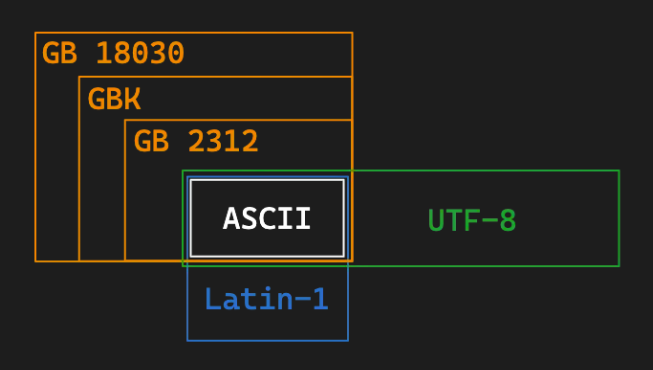The image size is (653, 370).
Task: Click the hyphen in Latin-1
Action: (302, 298)
